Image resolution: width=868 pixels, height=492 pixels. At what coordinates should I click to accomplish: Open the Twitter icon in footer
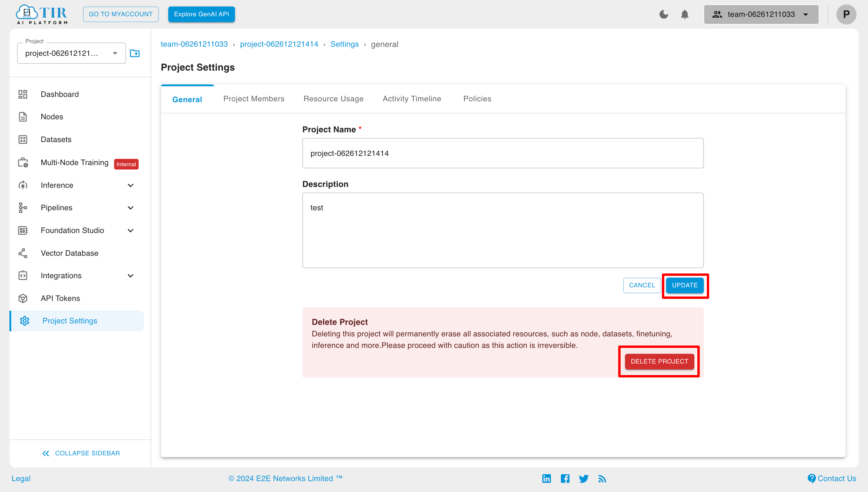[583, 478]
